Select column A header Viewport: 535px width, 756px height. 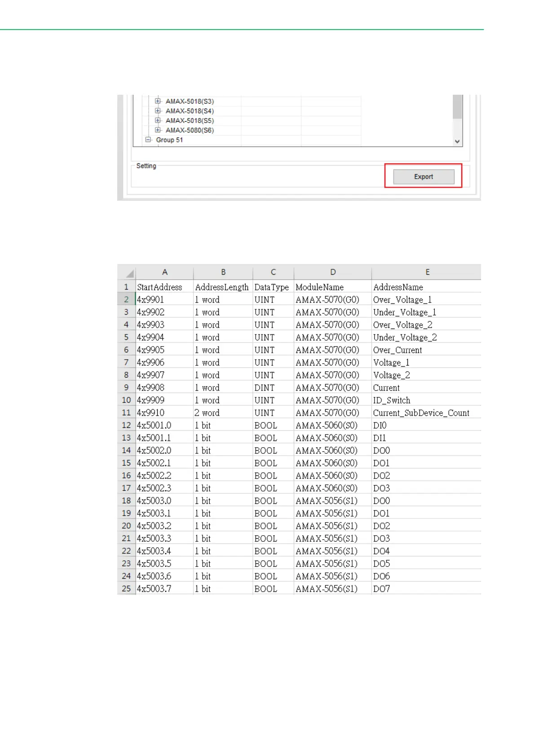164,272
